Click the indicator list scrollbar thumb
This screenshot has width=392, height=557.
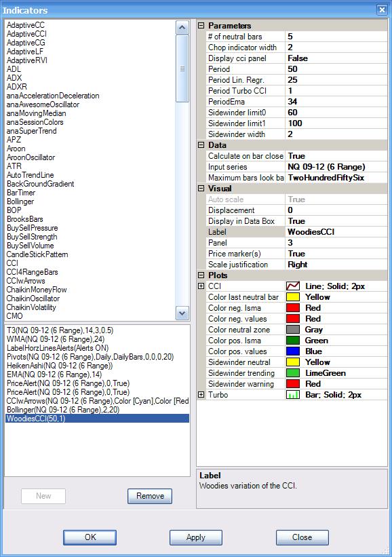[x=182, y=69]
